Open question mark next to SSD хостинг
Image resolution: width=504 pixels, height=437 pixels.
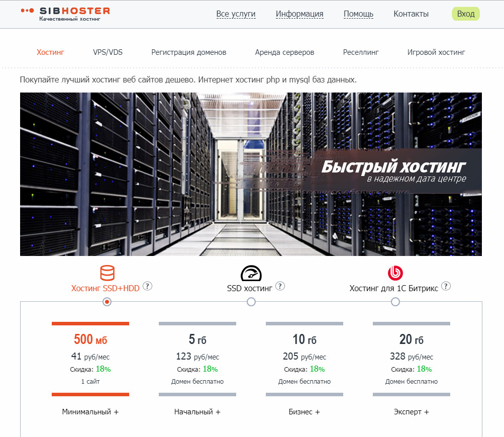pyautogui.click(x=280, y=286)
